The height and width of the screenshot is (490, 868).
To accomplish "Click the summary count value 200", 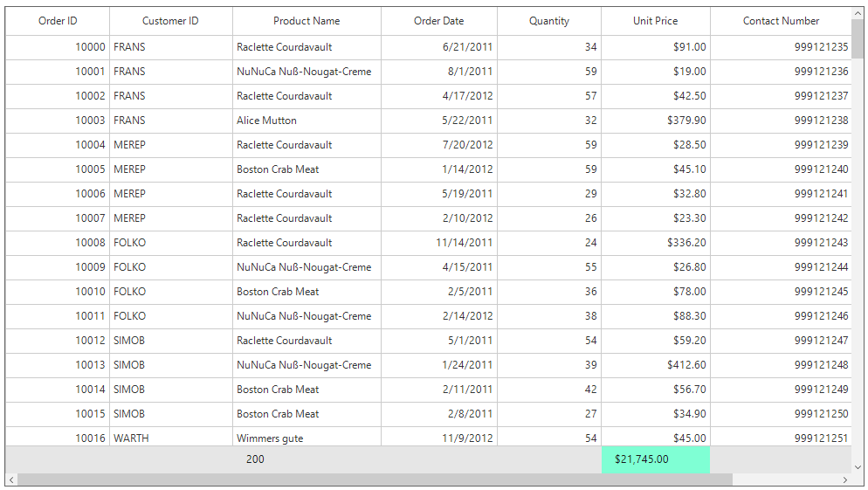I will [255, 459].
